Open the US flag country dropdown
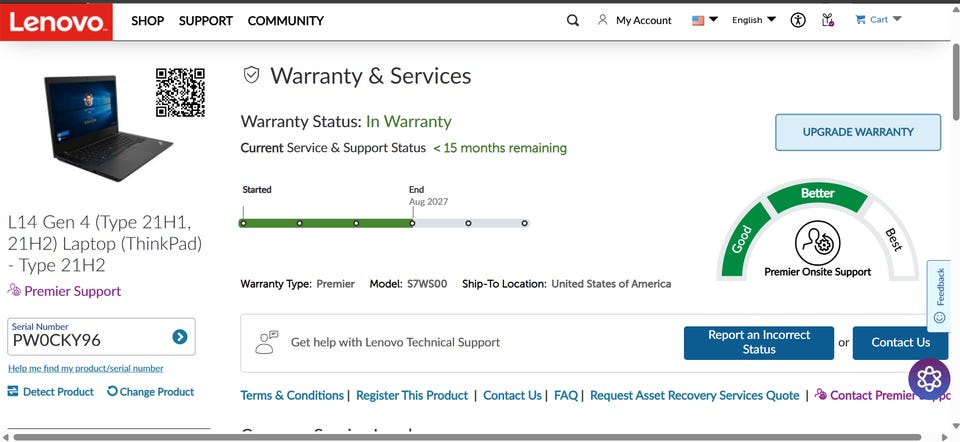960x442 pixels. 705,20
